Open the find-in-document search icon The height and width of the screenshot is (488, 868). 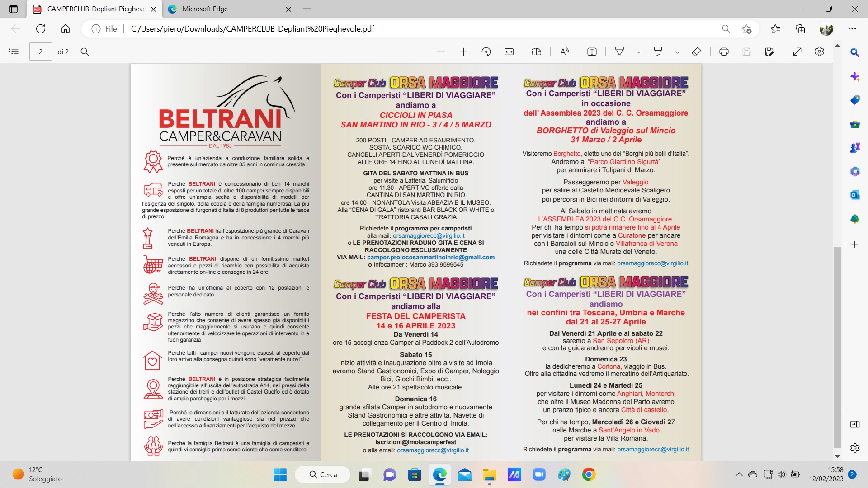coord(85,52)
